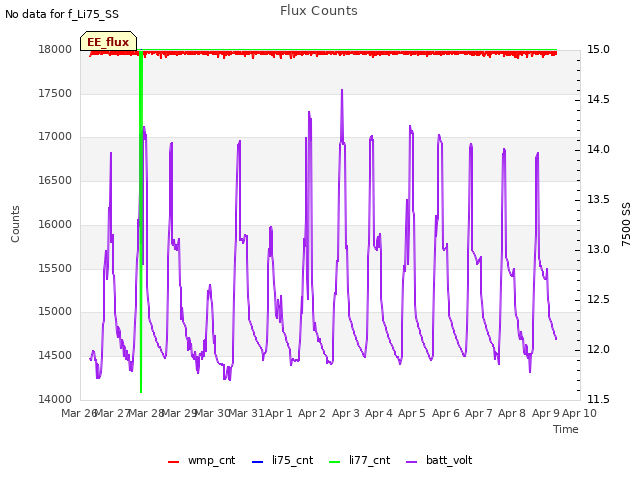Viewport: 640px width, 480px height.
Task: Click the Apr 7 date label
Action: pyautogui.click(x=479, y=413)
